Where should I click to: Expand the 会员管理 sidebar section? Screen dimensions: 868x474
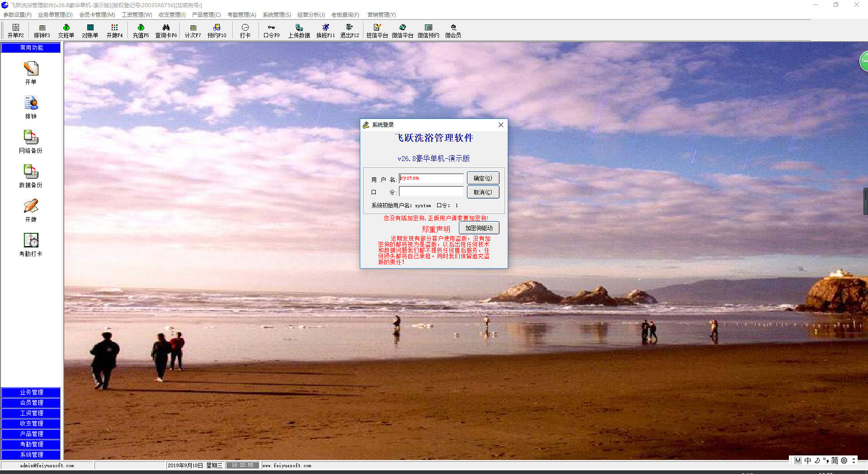pyautogui.click(x=31, y=403)
